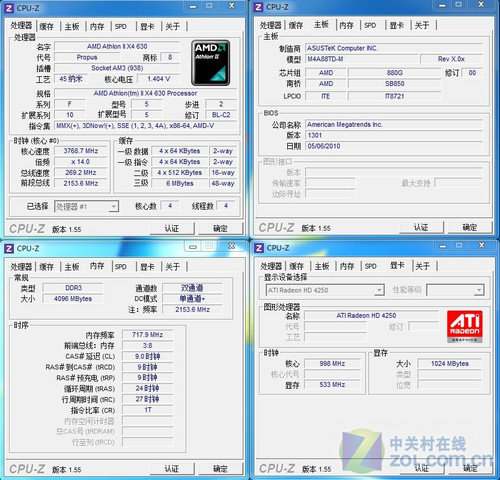Select 关于 tab in mainboard window
500x480 pixels.
coord(422,25)
